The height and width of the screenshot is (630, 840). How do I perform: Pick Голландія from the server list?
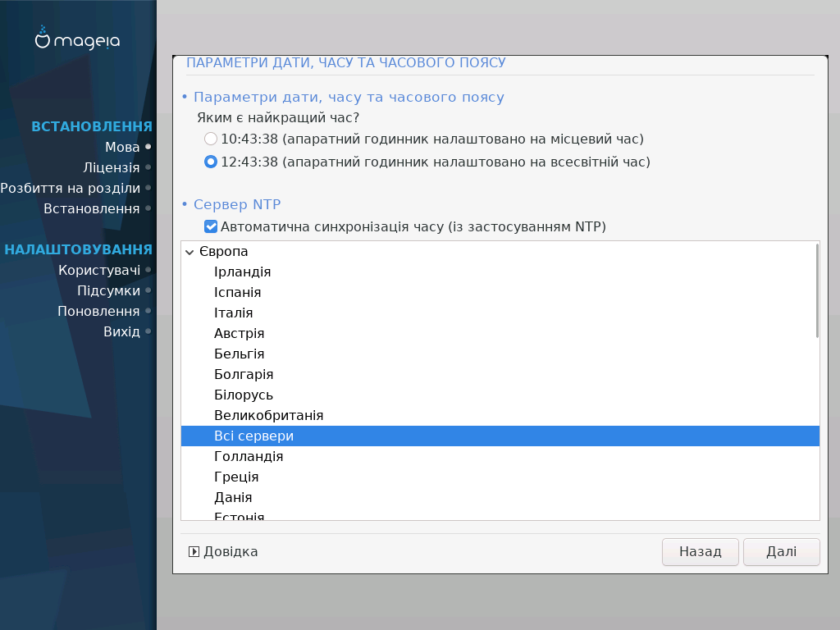[x=249, y=457]
